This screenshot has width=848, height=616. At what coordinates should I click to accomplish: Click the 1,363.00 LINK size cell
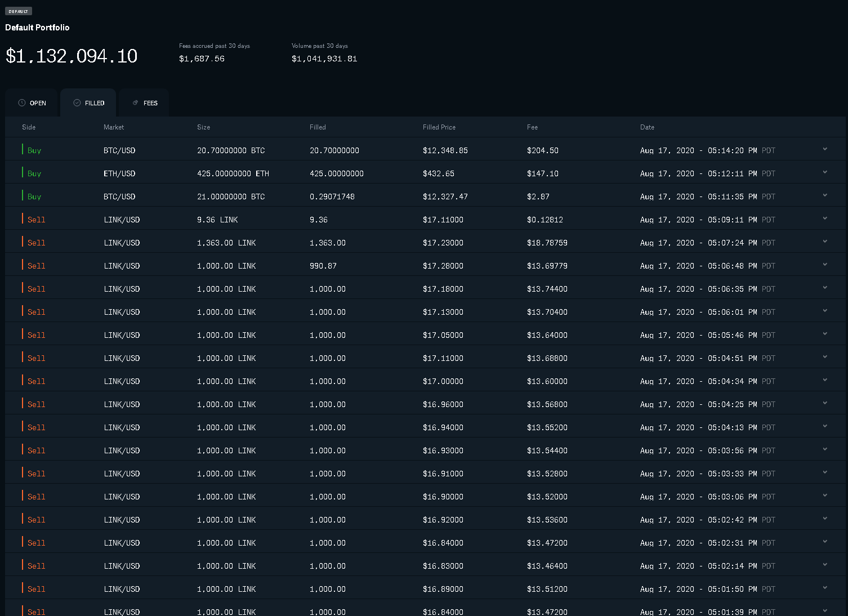coord(226,243)
